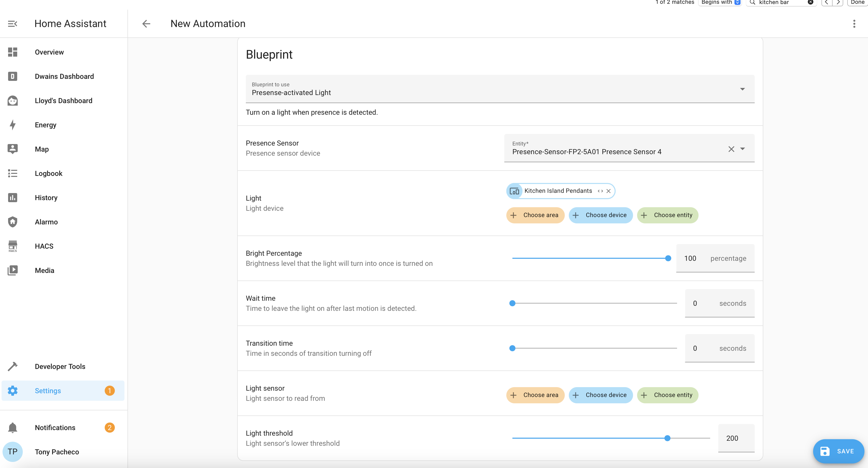Click the Notifications bell icon

(12, 428)
